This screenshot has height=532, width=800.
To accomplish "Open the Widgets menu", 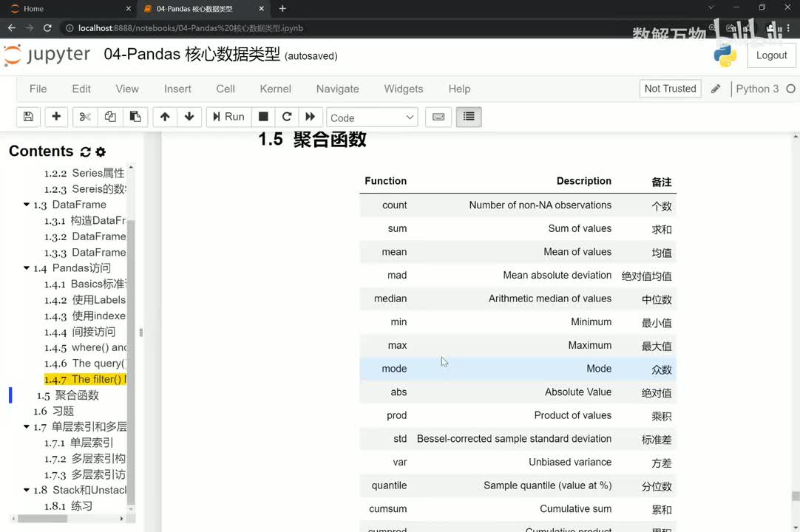I will pos(404,89).
